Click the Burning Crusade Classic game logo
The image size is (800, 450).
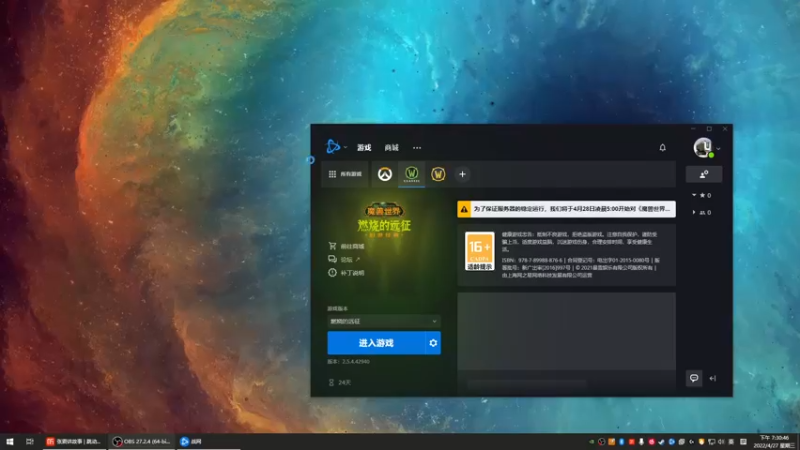point(384,220)
